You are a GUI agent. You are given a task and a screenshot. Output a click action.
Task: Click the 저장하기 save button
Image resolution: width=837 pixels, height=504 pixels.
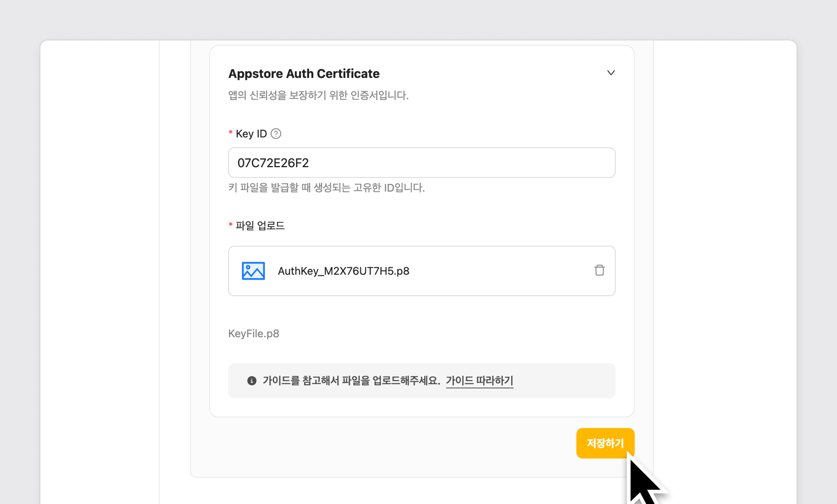coord(605,443)
